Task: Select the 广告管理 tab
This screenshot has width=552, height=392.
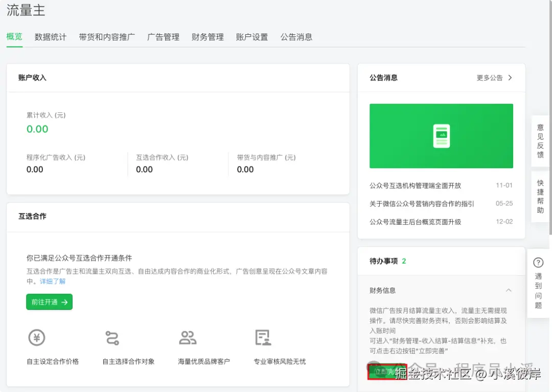Action: click(x=163, y=37)
